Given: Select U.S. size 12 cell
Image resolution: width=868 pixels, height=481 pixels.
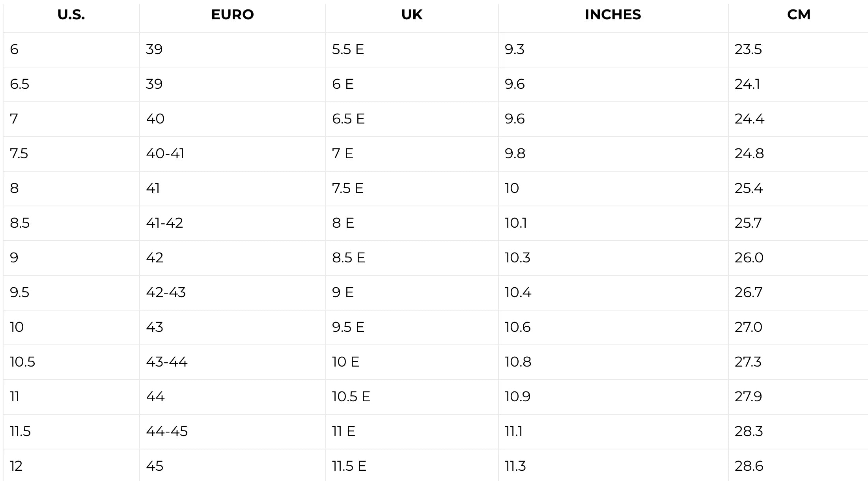Looking at the screenshot, I should (16, 466).
